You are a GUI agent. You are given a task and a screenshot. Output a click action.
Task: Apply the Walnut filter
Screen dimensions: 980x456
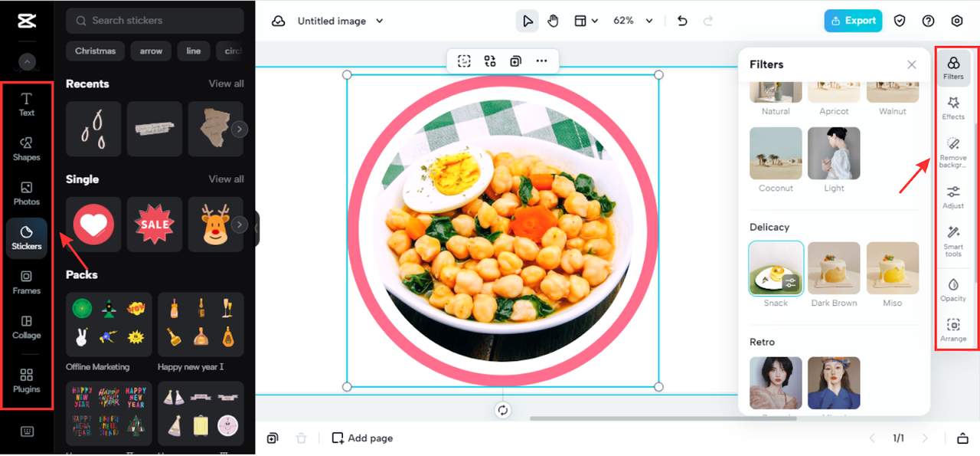892,91
